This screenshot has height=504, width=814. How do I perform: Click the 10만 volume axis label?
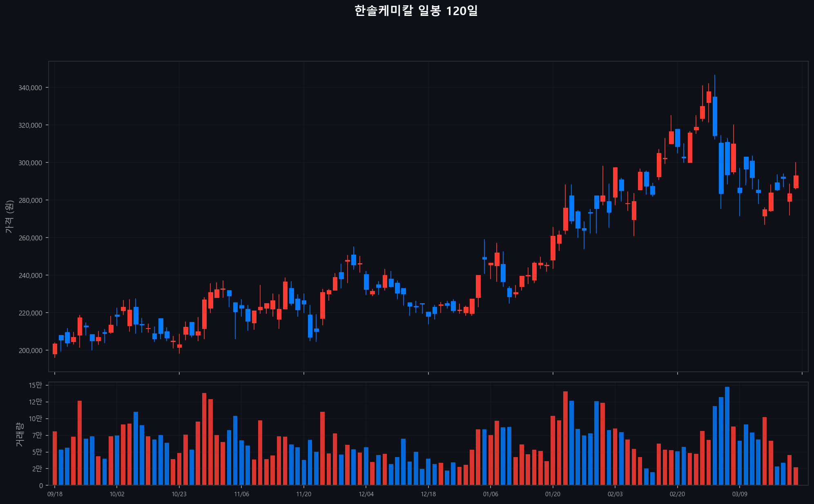click(36, 419)
